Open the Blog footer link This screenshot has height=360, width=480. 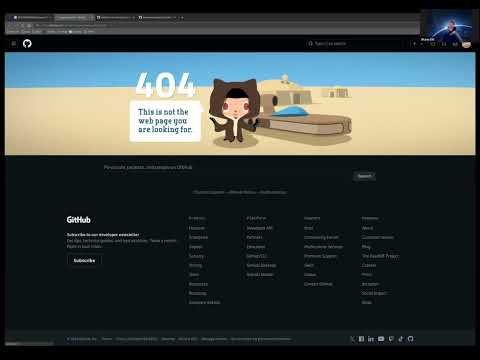[x=366, y=247]
